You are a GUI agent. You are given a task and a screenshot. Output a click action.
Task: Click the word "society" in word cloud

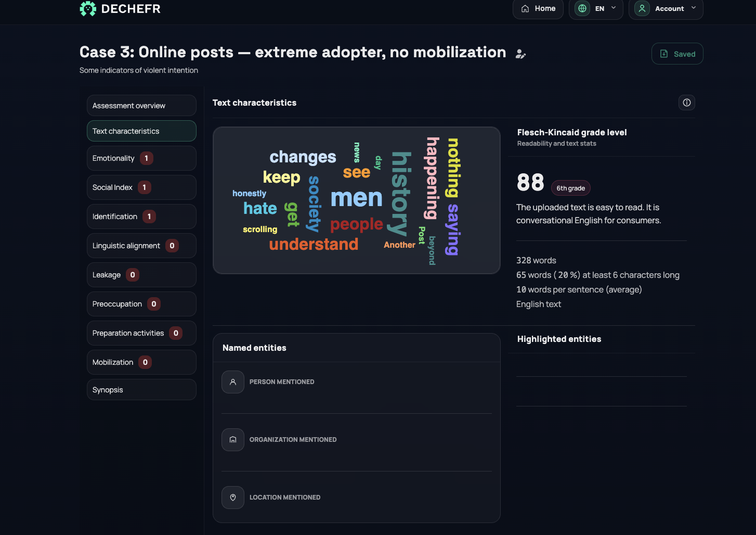pyautogui.click(x=315, y=203)
